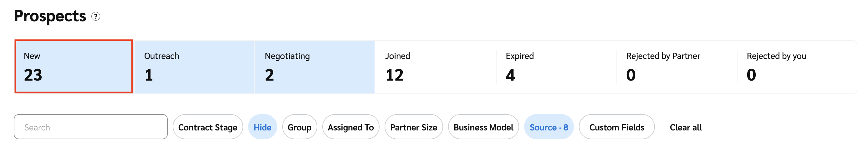868x148 pixels.
Task: Click the Custom Fields filter button
Action: pyautogui.click(x=616, y=127)
